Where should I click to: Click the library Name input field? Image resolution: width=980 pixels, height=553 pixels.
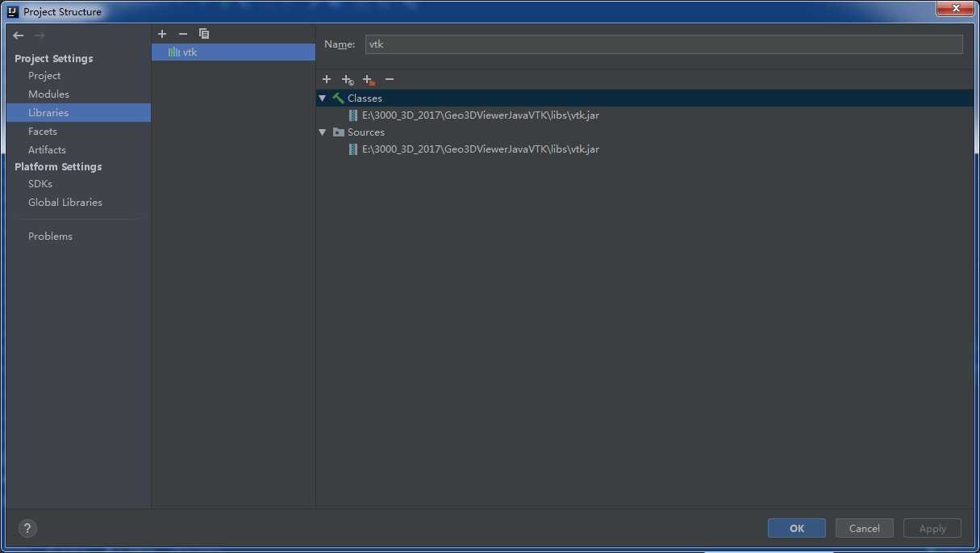tap(664, 44)
